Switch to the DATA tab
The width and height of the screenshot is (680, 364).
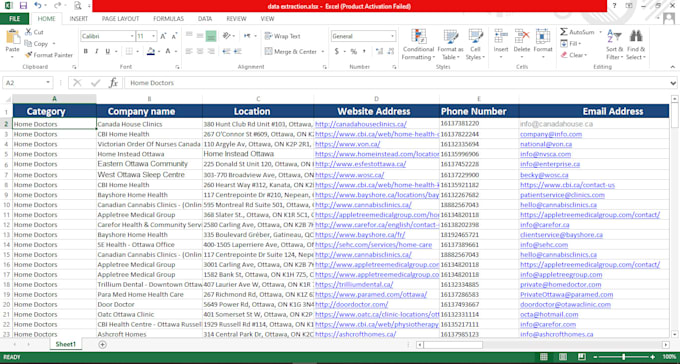205,19
